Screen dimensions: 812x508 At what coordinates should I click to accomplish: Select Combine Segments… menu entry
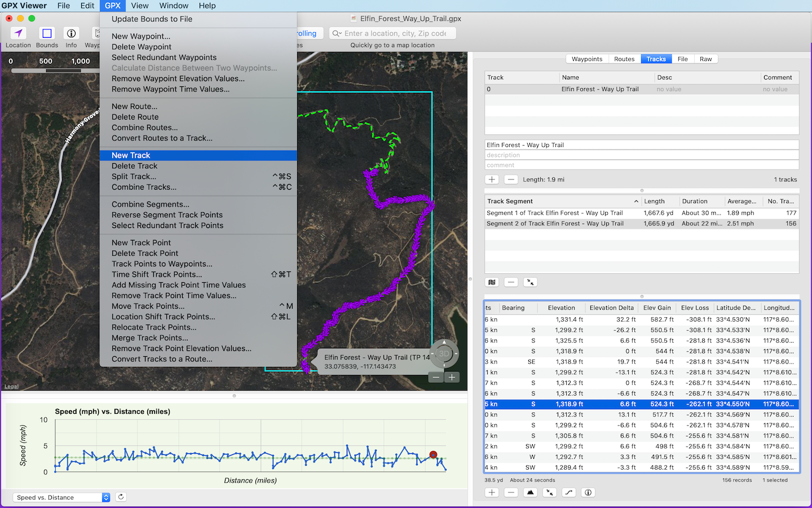pyautogui.click(x=150, y=204)
